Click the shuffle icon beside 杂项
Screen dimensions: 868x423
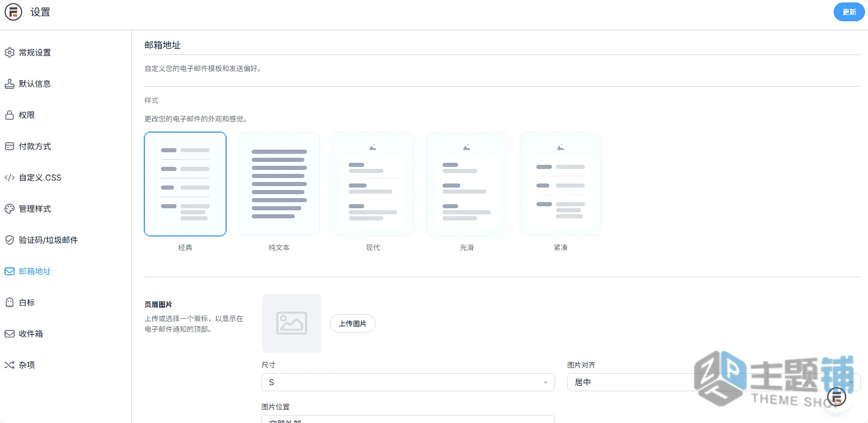pyautogui.click(x=10, y=365)
